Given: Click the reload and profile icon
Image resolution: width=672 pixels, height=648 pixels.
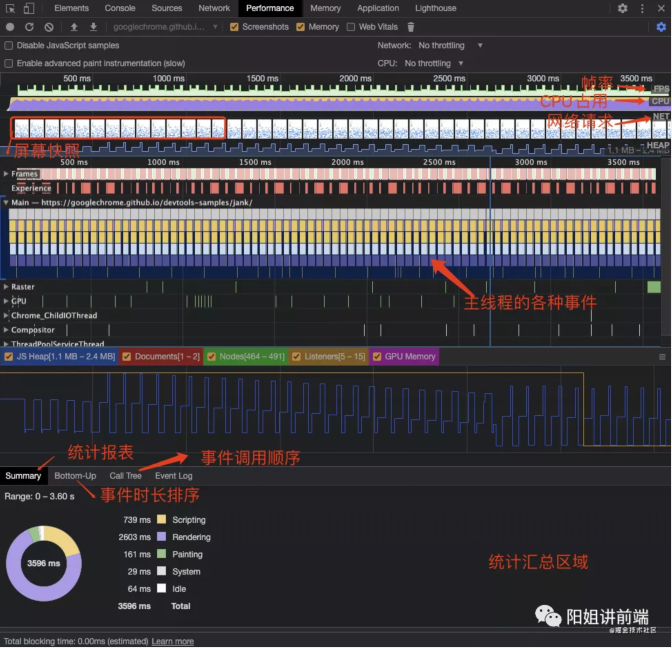Looking at the screenshot, I should point(29,27).
